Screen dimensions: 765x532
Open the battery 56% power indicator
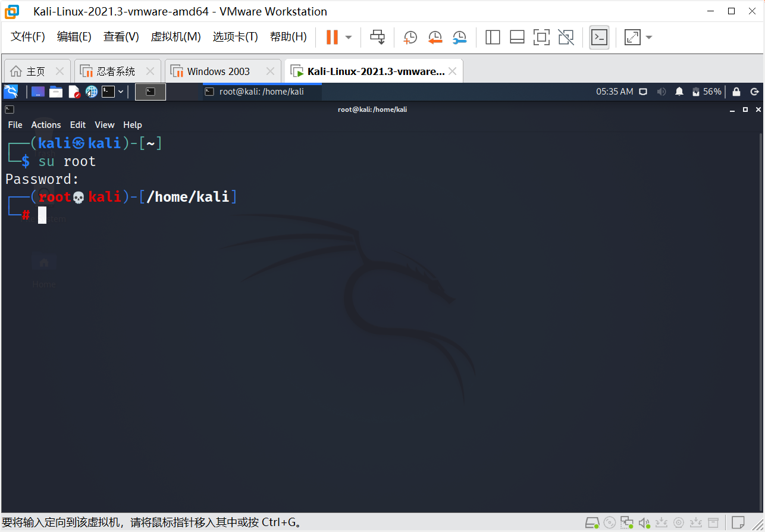click(707, 92)
